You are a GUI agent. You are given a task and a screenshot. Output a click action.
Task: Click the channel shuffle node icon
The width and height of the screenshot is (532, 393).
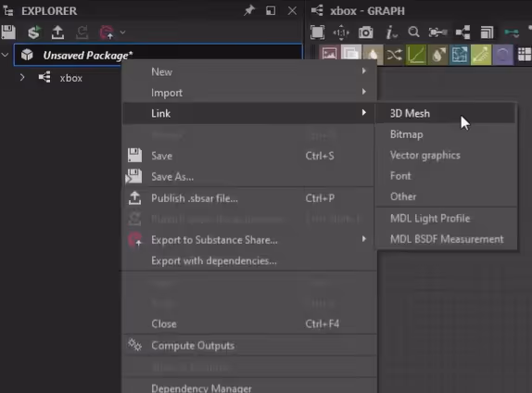point(394,55)
